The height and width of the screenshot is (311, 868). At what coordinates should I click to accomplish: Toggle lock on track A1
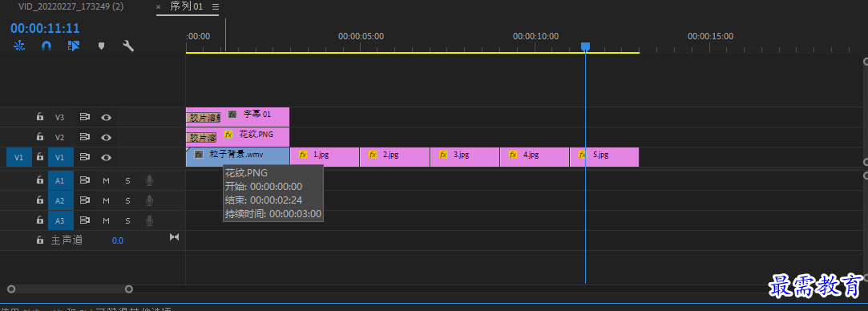40,180
